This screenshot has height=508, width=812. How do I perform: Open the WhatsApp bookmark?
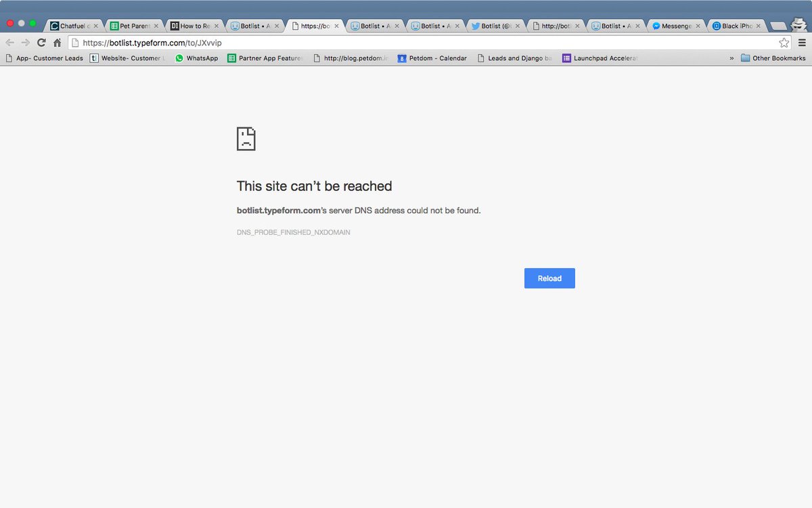tap(196, 58)
